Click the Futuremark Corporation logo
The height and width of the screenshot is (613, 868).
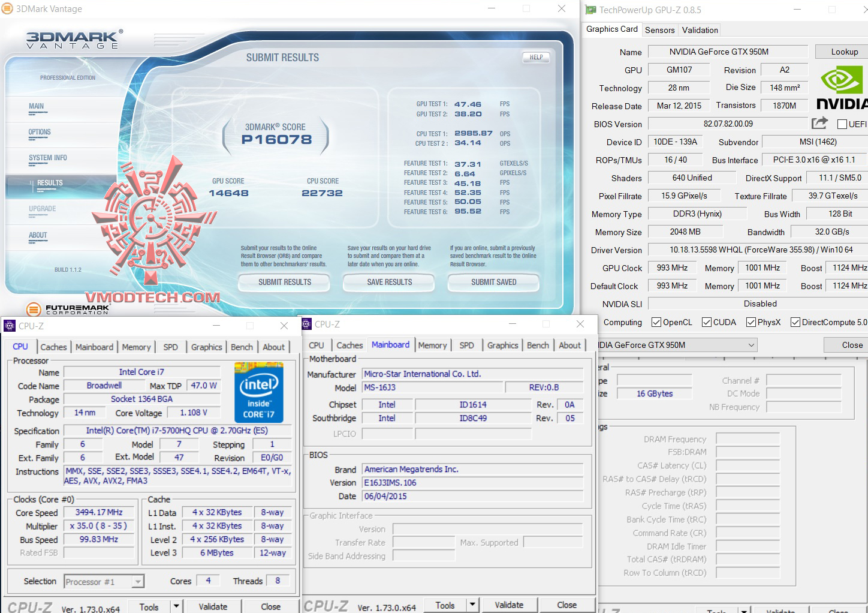(x=68, y=309)
